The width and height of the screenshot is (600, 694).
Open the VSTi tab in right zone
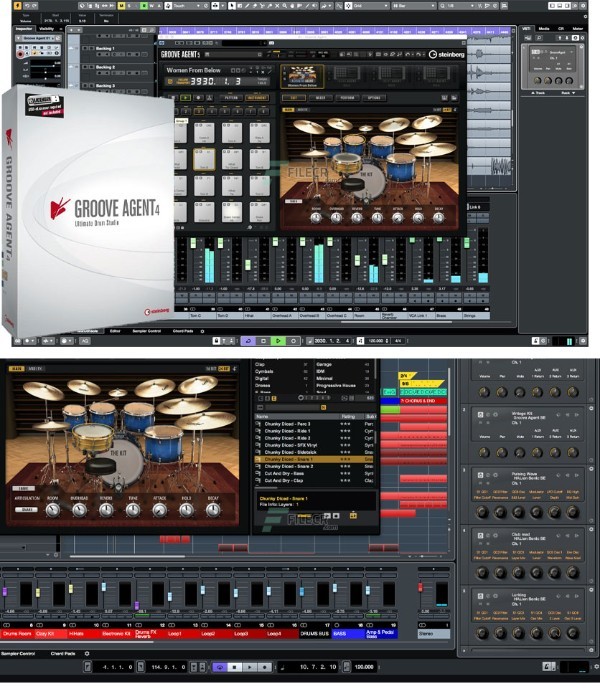526,28
